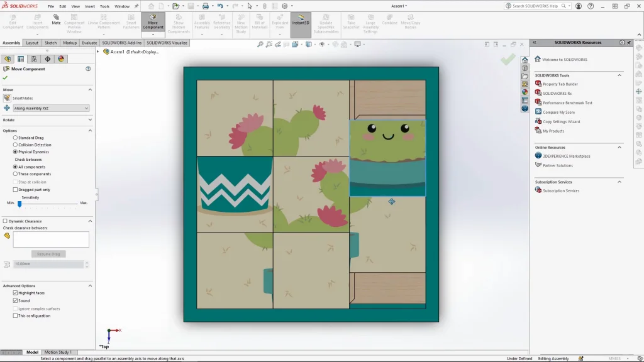Switch to the Evaluate tab
644x362 pixels.
pyautogui.click(x=89, y=43)
